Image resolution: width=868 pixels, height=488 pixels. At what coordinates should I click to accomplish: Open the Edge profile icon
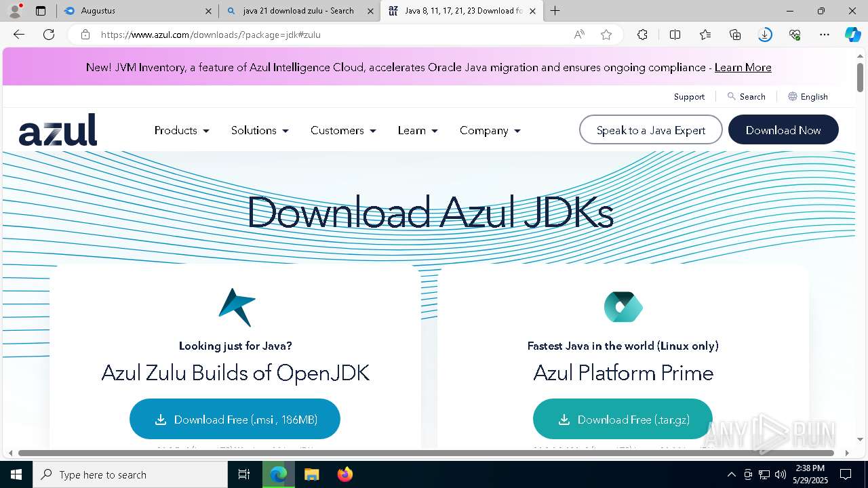[x=15, y=11]
